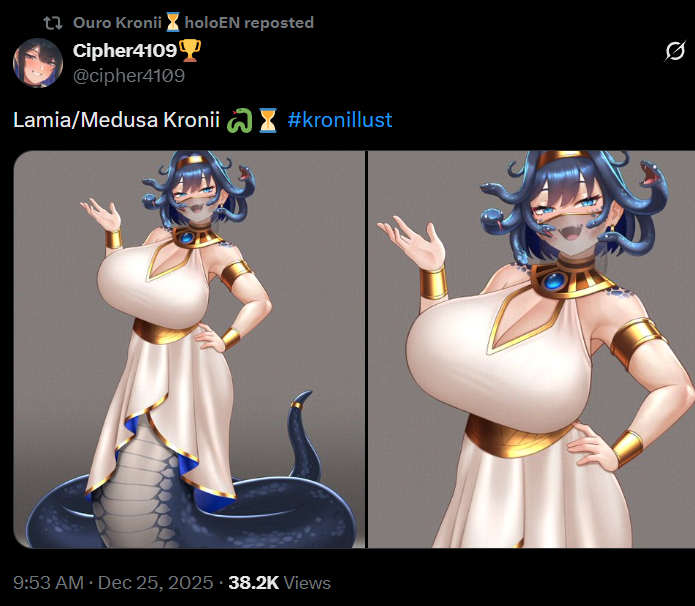The height and width of the screenshot is (606, 695).
Task: Open the @cipher4109 handle link
Action: tap(129, 76)
